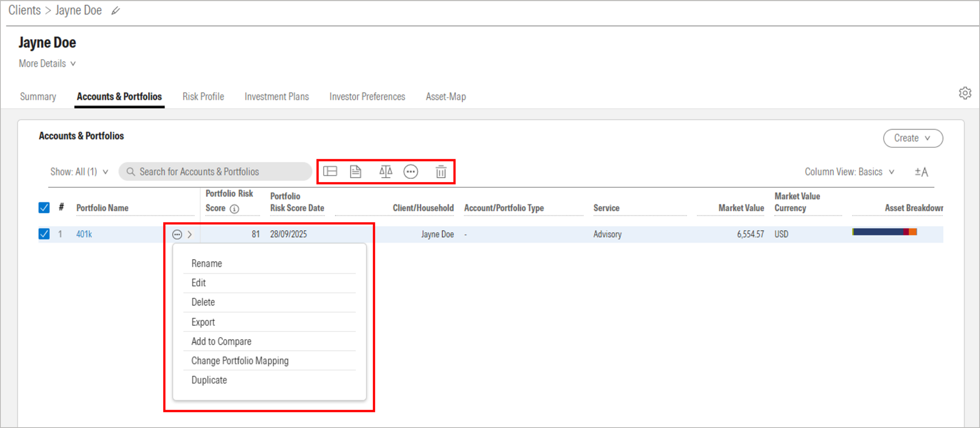This screenshot has height=428, width=980.
Task: Choose Edit from the context menu
Action: pos(269,283)
